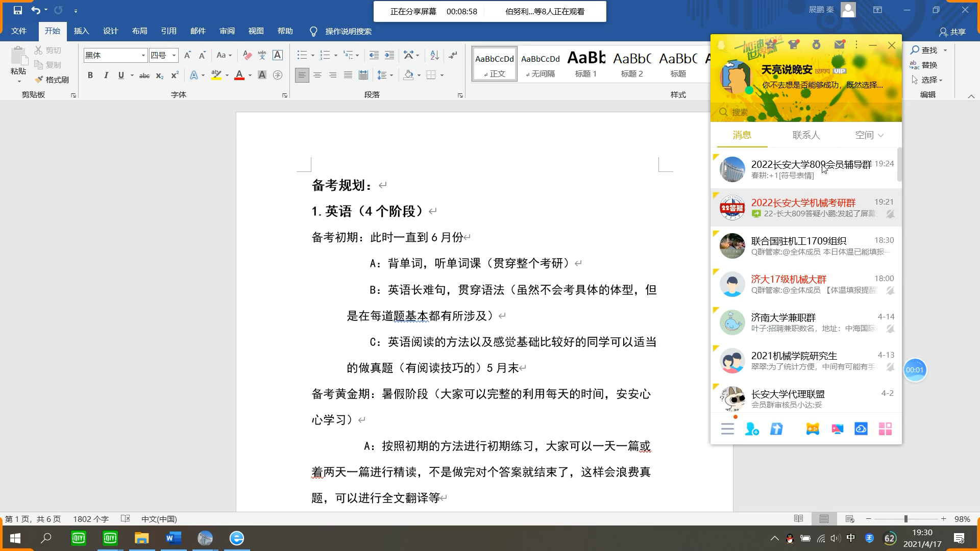Click the Format Painter brush
The image size is (980, 551).
52,80
